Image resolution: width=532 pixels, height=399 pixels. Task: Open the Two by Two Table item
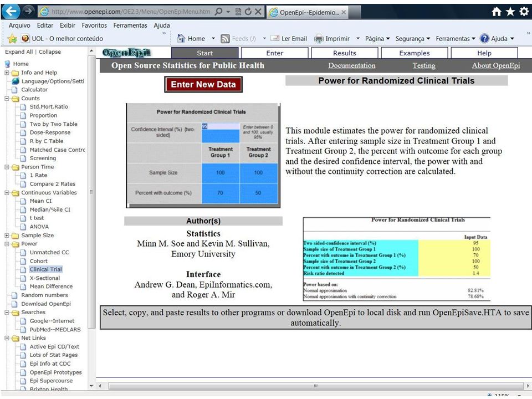coord(53,124)
